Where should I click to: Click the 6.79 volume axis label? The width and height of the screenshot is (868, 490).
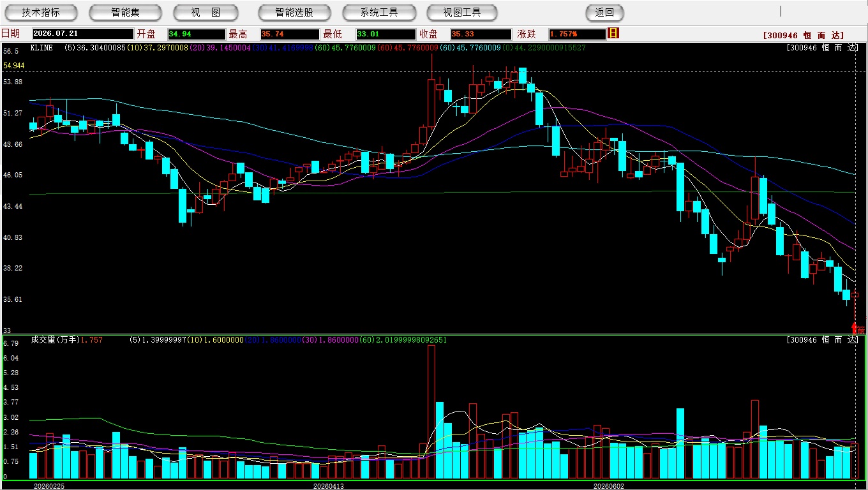[x=11, y=344]
